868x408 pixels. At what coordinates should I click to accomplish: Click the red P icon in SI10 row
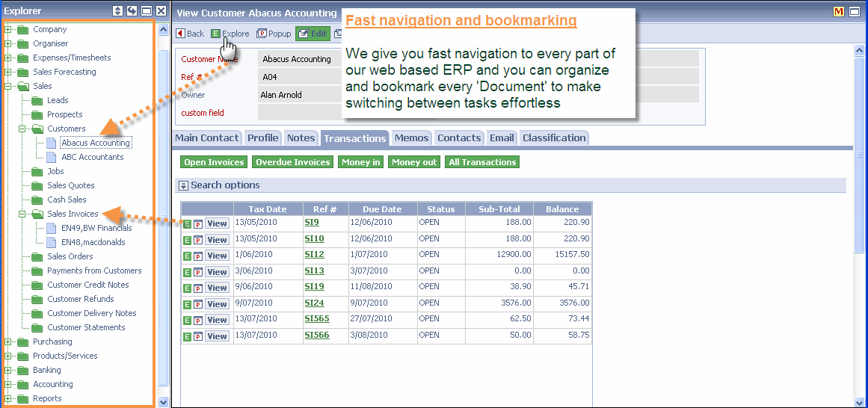[x=197, y=240]
